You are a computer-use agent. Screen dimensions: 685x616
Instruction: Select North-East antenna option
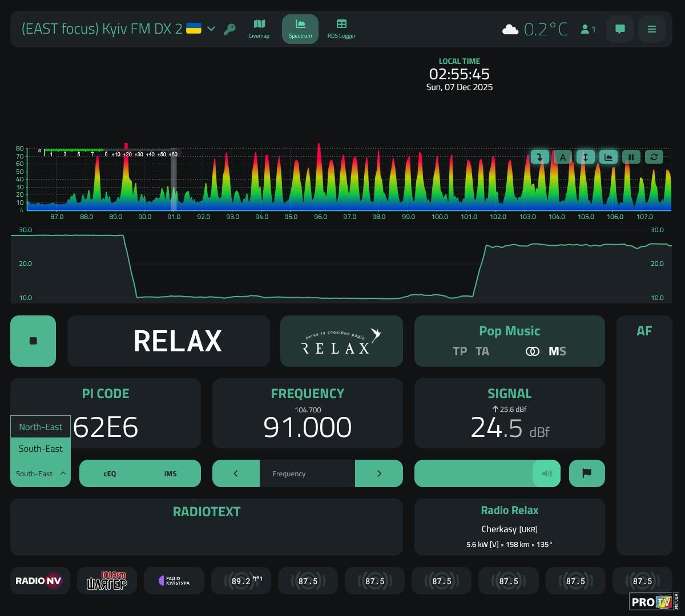41,427
